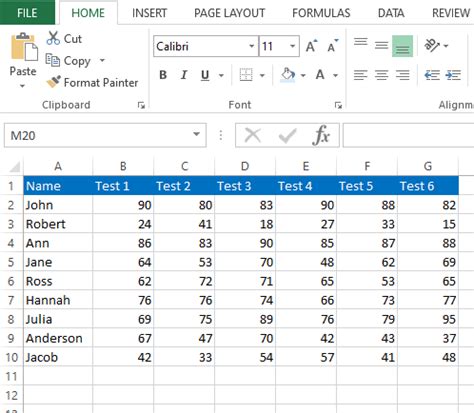Open the FILE tab

point(27,13)
